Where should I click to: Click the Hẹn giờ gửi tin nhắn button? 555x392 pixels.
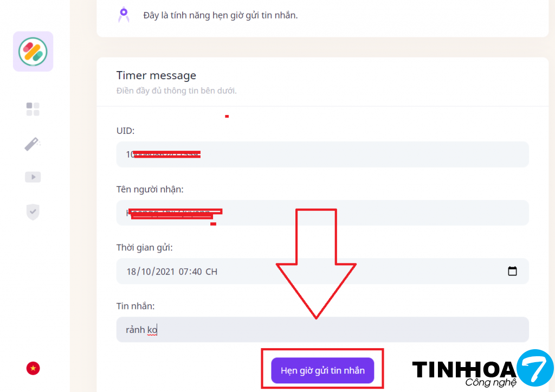tap(322, 370)
